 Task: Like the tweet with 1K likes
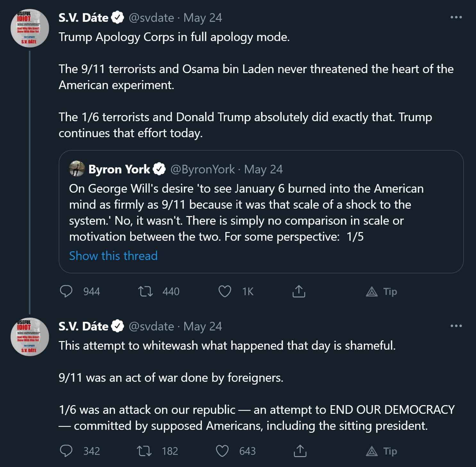[225, 291]
